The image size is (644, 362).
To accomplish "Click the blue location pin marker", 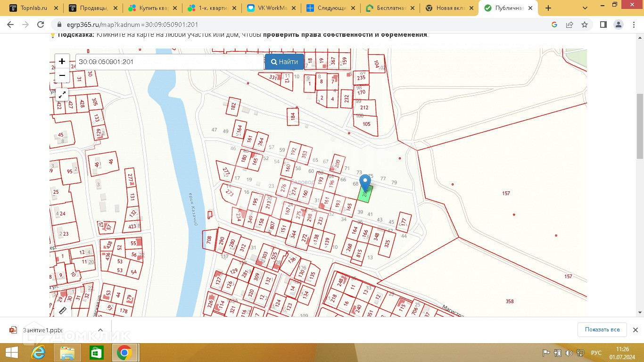I will coord(365,183).
